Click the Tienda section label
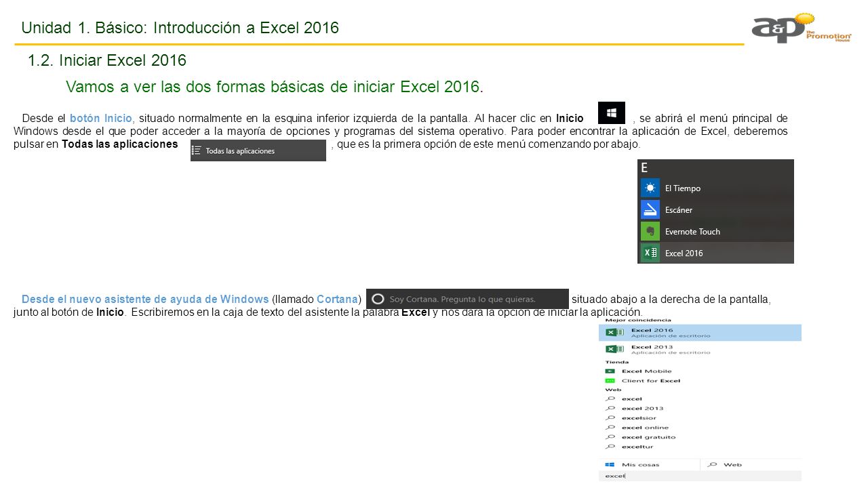This screenshot has width=868, height=488. click(616, 362)
